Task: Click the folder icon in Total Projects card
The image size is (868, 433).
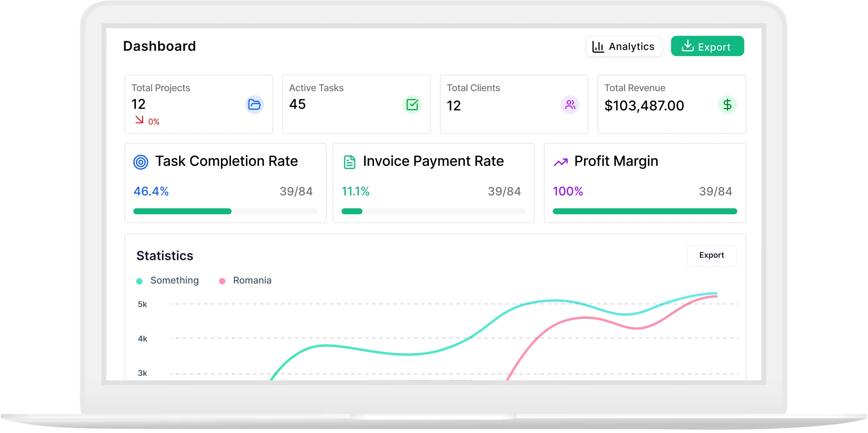Action: click(254, 105)
